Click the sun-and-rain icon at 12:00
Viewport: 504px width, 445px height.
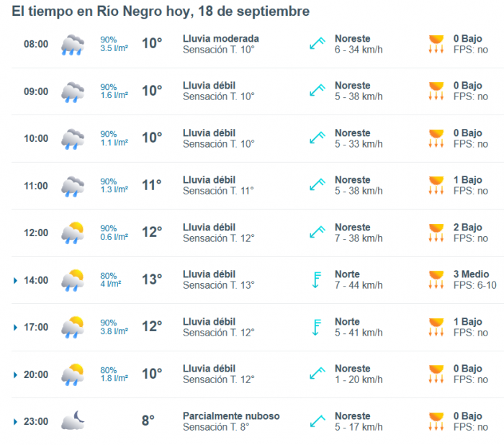coord(72,233)
